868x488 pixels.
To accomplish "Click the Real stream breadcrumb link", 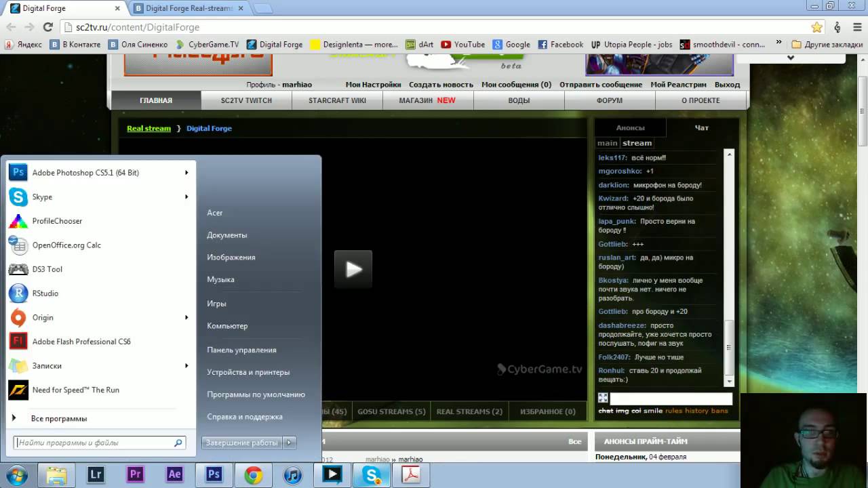I will click(x=149, y=128).
